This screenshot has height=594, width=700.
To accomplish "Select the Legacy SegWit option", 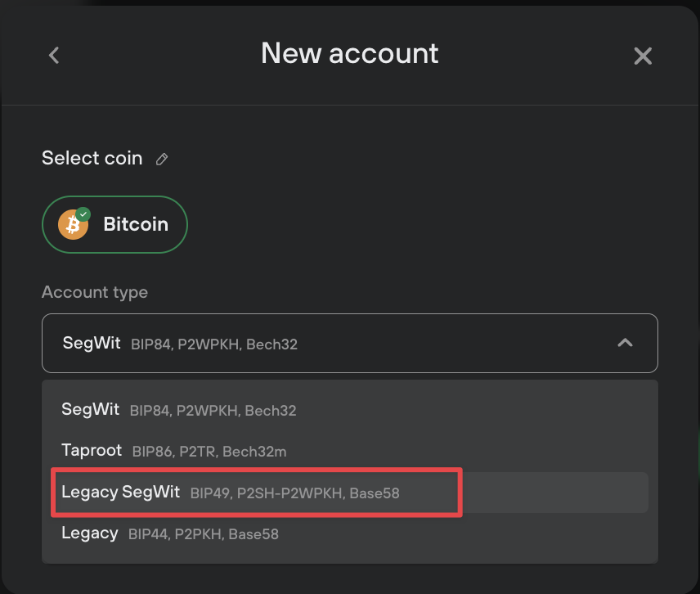I will (349, 493).
